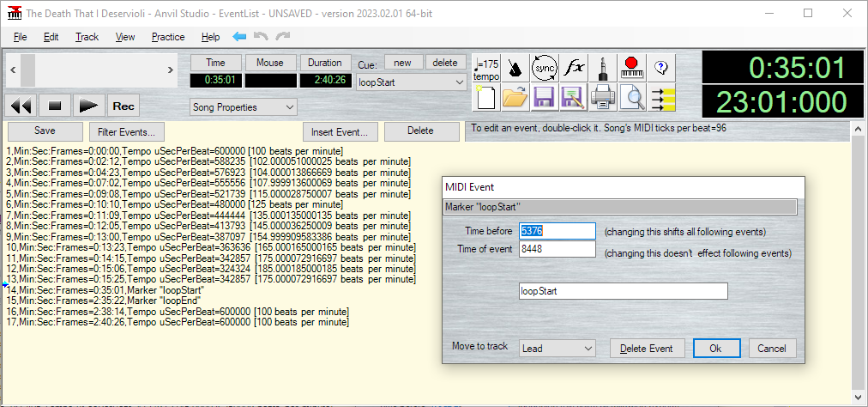Open song file with folder icon

click(515, 98)
